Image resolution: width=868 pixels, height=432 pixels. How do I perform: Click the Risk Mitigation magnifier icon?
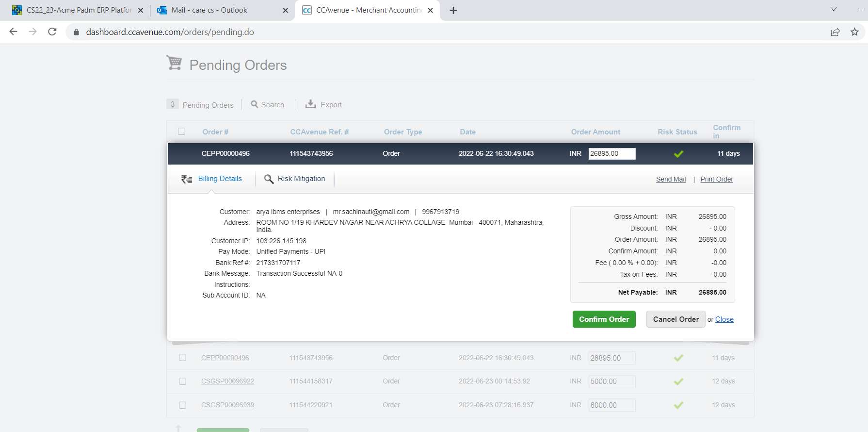[269, 179]
